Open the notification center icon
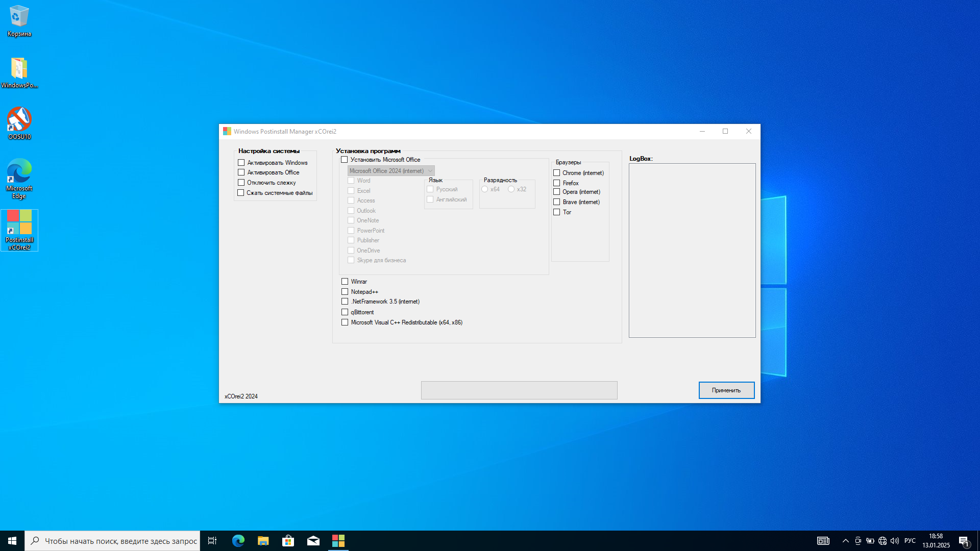The height and width of the screenshot is (551, 980). [x=964, y=541]
